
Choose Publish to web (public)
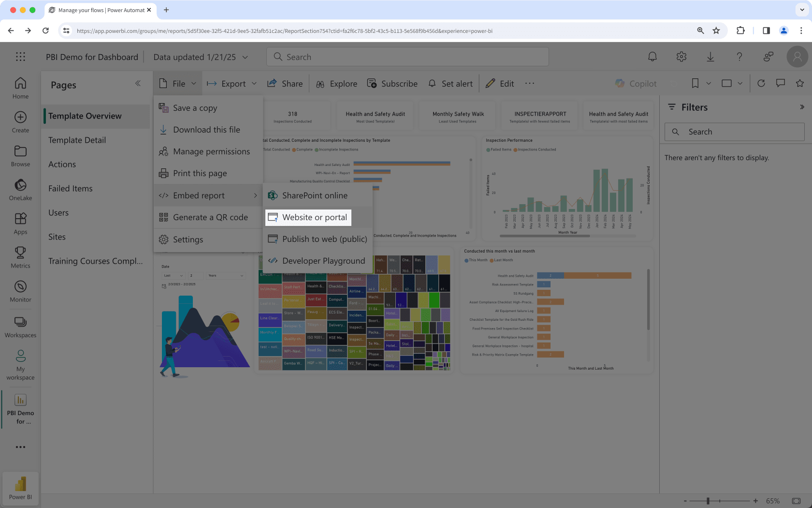[324, 239]
